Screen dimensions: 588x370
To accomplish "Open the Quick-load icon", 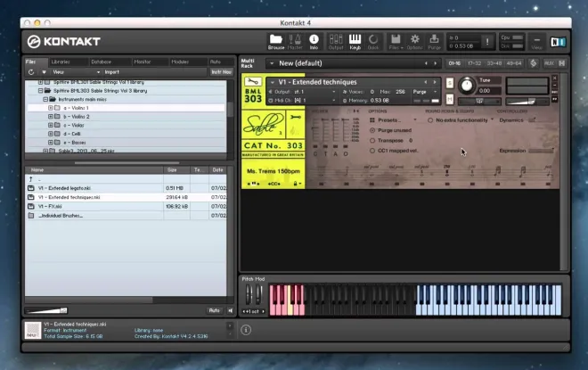I will pyautogui.click(x=373, y=41).
